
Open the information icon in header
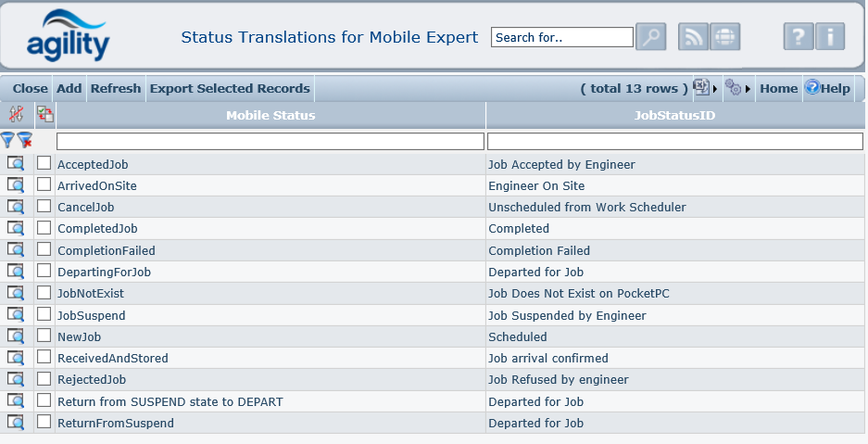click(829, 37)
